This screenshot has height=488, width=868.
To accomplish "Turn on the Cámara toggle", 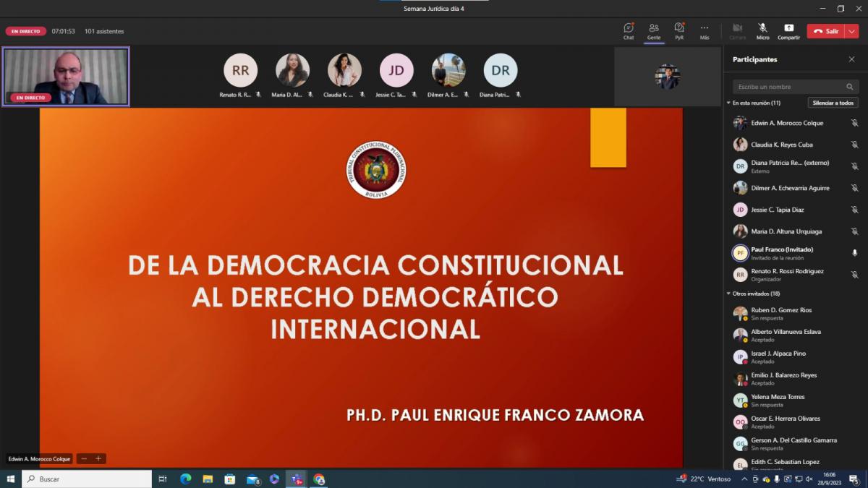I will pos(738,30).
